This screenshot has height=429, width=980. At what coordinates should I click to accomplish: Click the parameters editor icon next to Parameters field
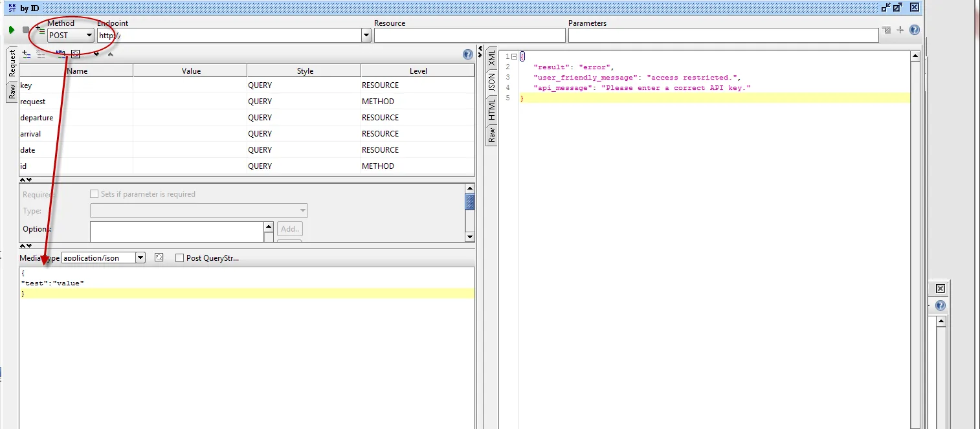886,30
